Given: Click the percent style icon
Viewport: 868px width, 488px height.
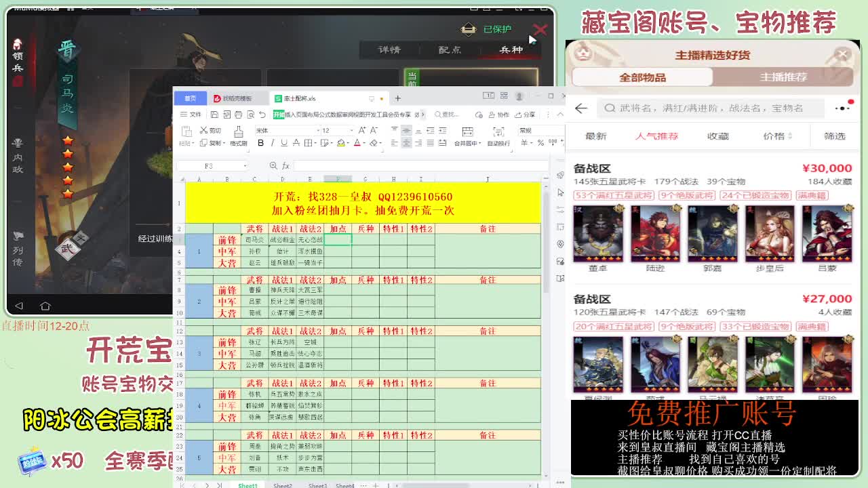Looking at the screenshot, I should pos(540,143).
